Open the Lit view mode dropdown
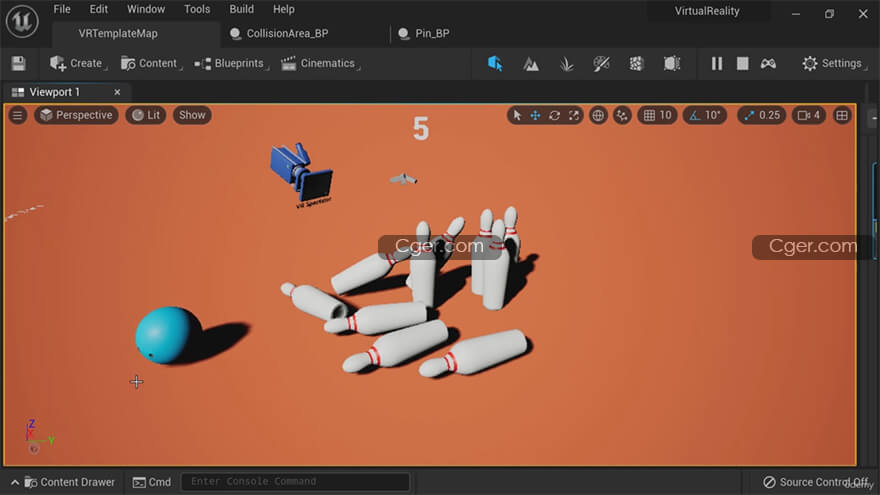880x495 pixels. 146,115
